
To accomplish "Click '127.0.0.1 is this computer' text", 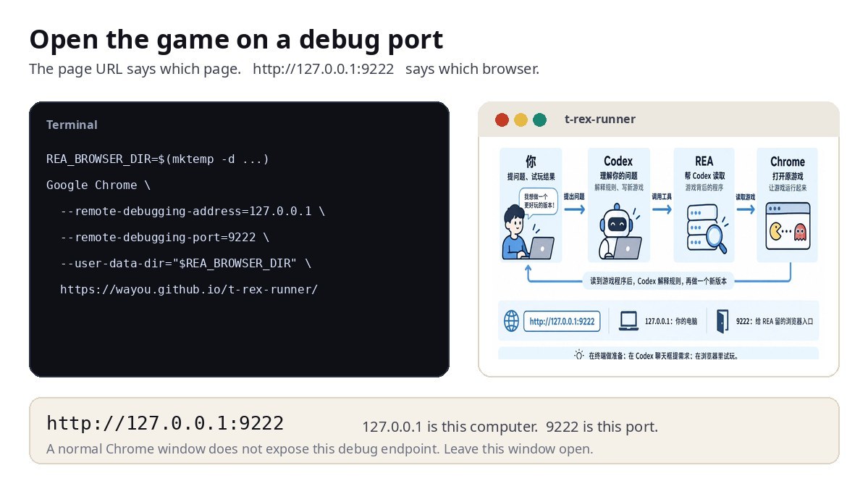I will point(450,427).
